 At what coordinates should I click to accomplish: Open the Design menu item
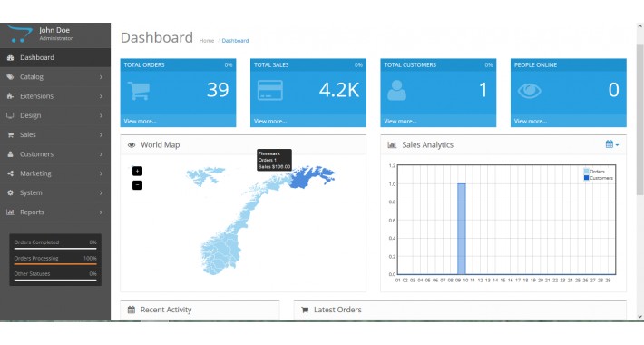pyautogui.click(x=55, y=115)
